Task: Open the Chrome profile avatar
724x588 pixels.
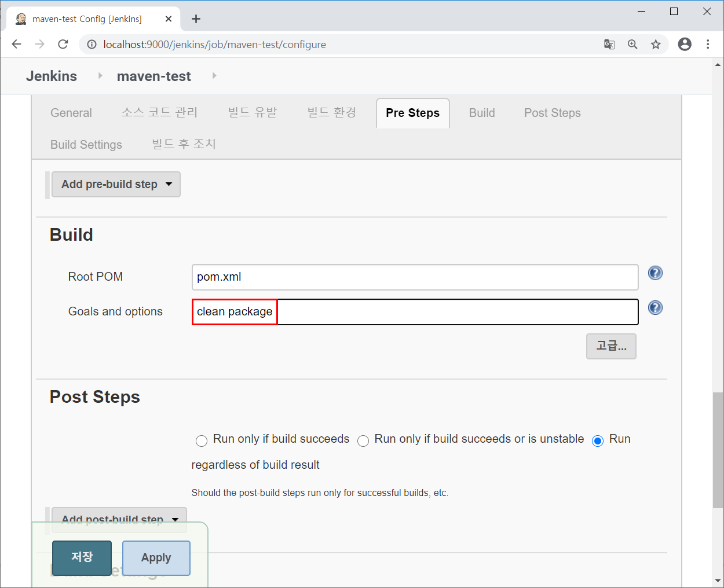Action: [685, 45]
